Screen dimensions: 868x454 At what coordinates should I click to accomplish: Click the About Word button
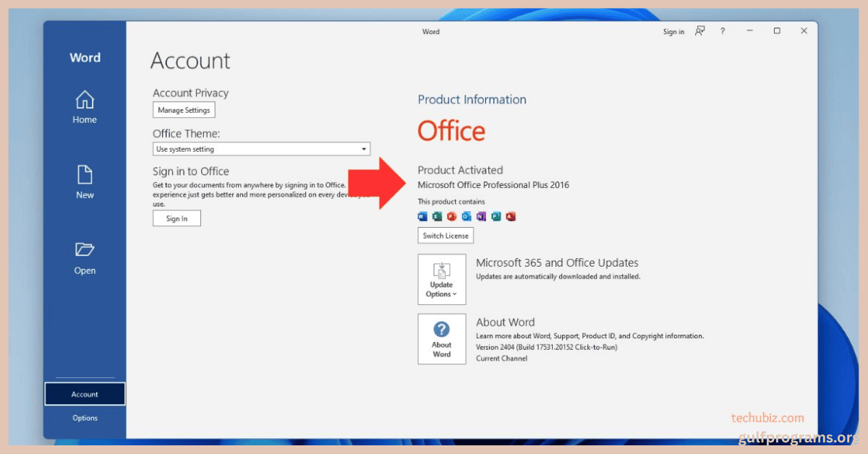point(442,339)
